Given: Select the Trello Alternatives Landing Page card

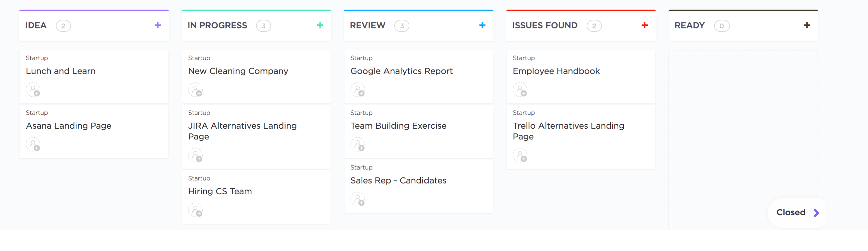Looking at the screenshot, I should click(x=568, y=131).
